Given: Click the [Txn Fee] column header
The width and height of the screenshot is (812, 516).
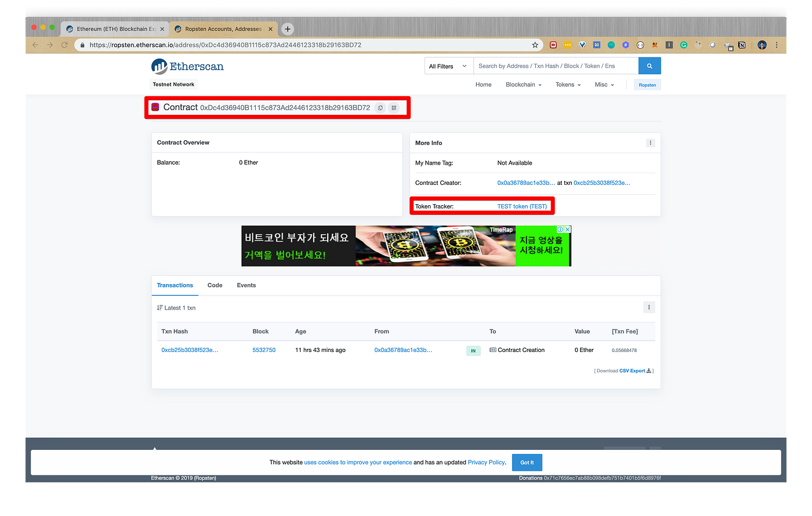Looking at the screenshot, I should [x=625, y=332].
